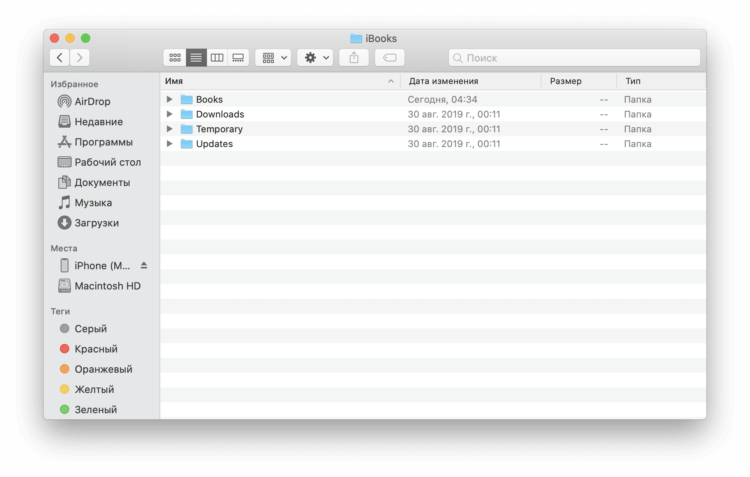
Task: Sort by the Тип column header
Action: pos(662,81)
